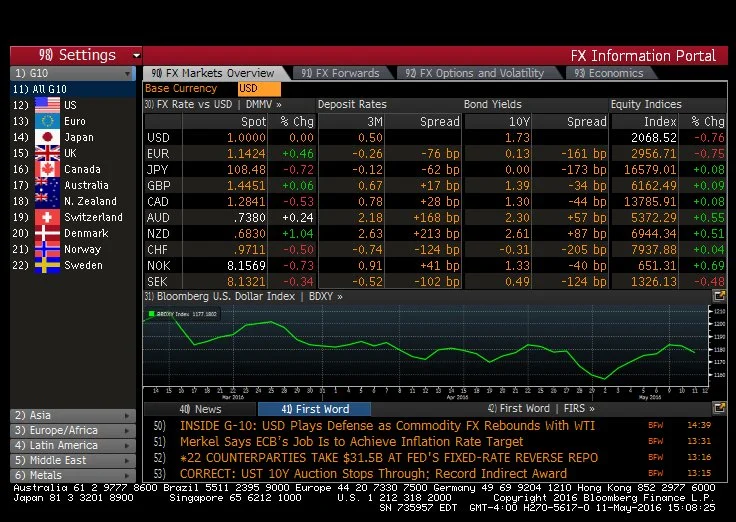
Task: Pop out the First Word news panel
Action: 719,408
